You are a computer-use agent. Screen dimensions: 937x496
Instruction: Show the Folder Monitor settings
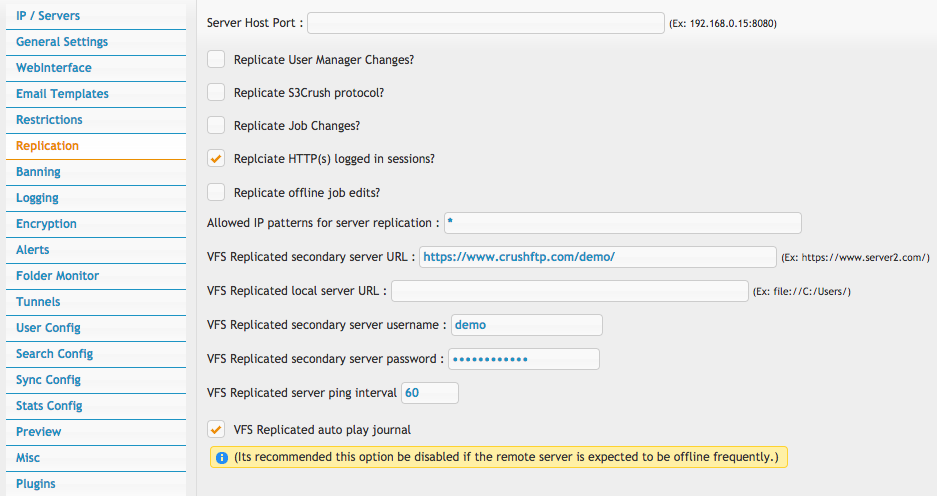click(96, 276)
